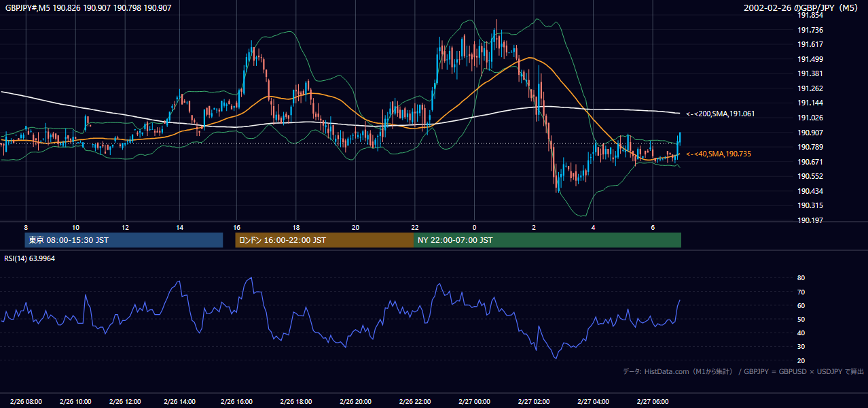Click price axis value 191.854
This screenshot has height=408, width=868.
point(810,15)
